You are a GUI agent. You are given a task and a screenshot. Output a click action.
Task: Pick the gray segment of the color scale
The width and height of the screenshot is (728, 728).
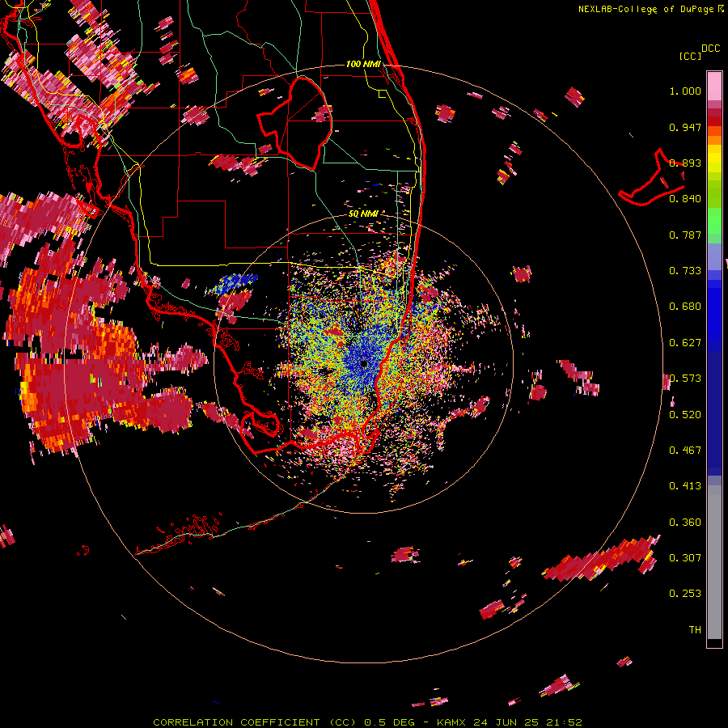[x=714, y=562]
